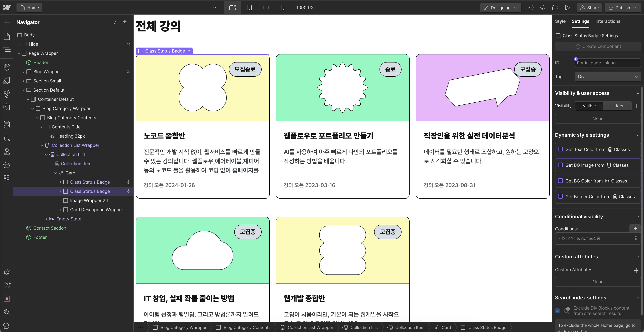Switch to the Interactions tab

coord(608,21)
